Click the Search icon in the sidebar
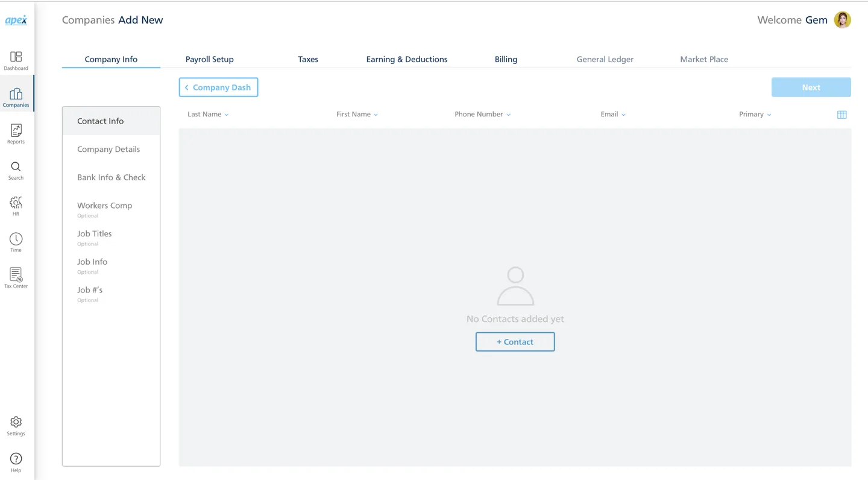Screen dimensions: 868x480 [16, 168]
